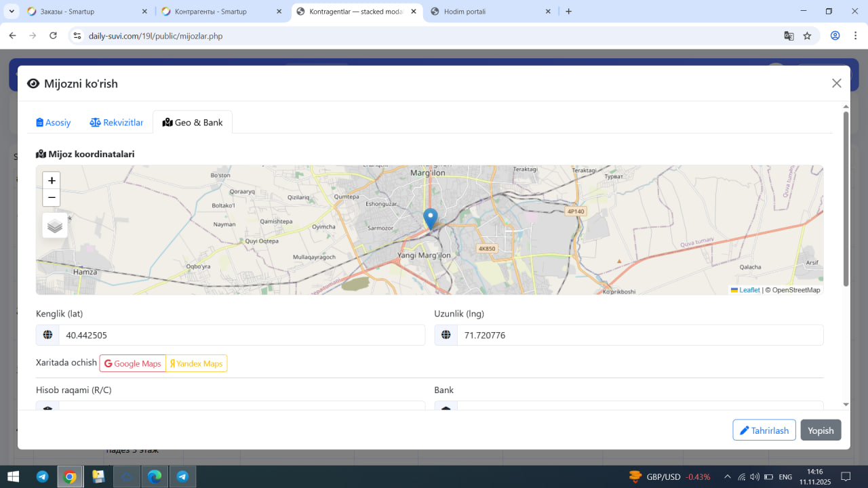Switch to the Asosiy tab

click(54, 123)
